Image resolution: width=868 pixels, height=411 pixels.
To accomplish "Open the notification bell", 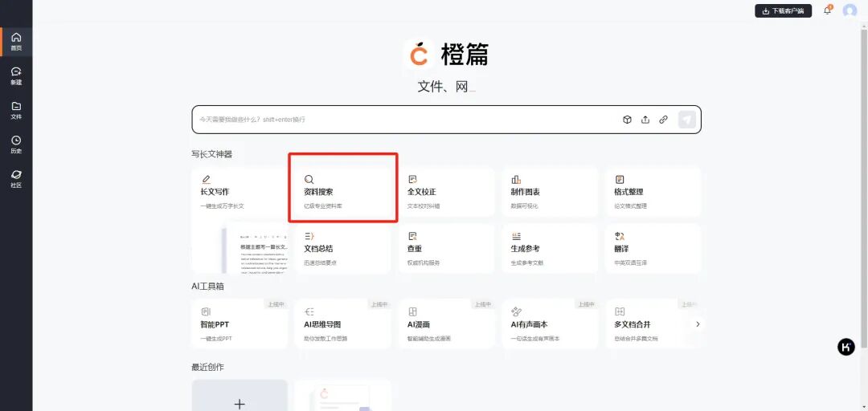I will [828, 10].
